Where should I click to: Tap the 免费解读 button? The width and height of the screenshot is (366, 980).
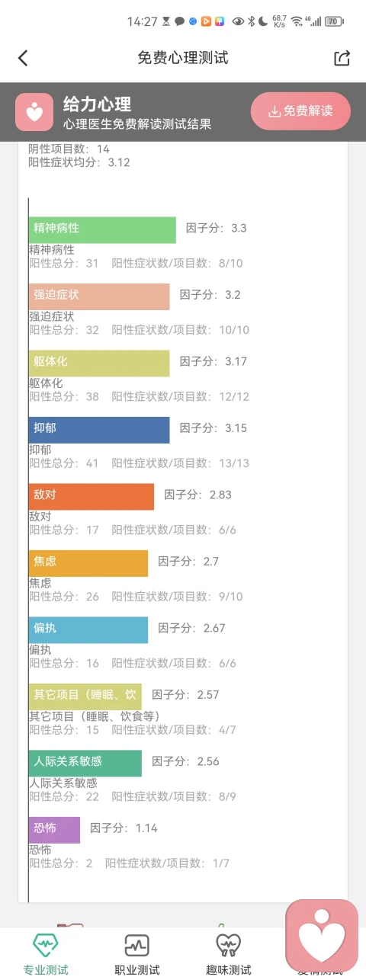click(301, 111)
